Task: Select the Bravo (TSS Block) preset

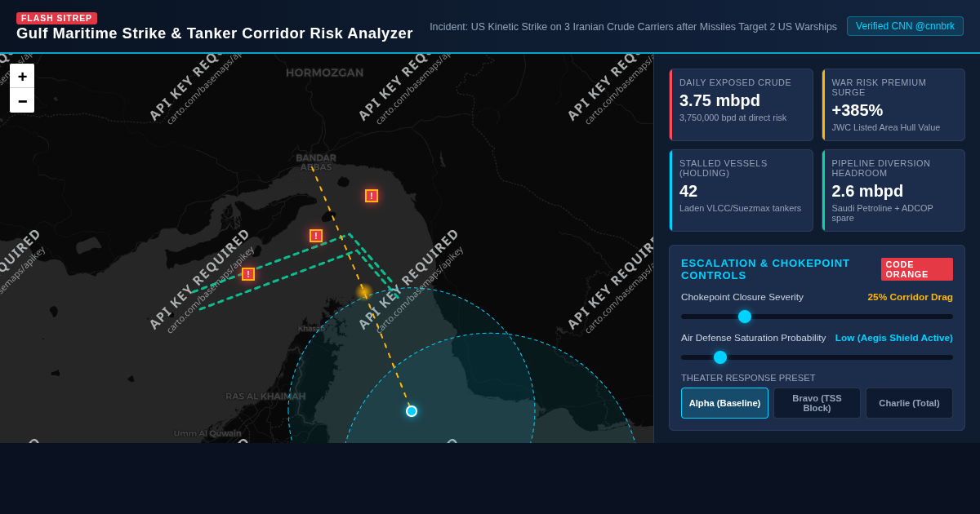Action: click(x=817, y=403)
